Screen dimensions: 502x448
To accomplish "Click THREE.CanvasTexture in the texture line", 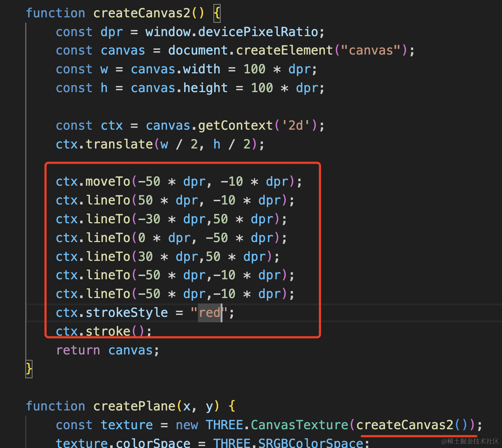I will 277,425.
